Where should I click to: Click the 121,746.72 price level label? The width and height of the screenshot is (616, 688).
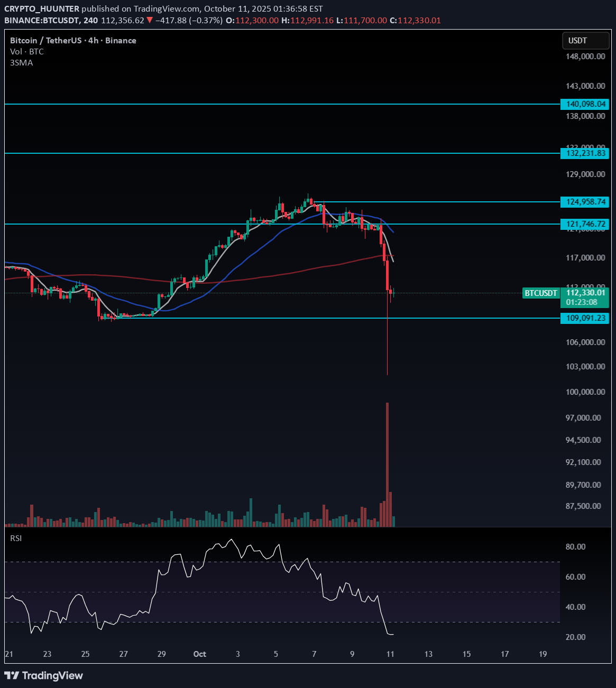point(584,224)
